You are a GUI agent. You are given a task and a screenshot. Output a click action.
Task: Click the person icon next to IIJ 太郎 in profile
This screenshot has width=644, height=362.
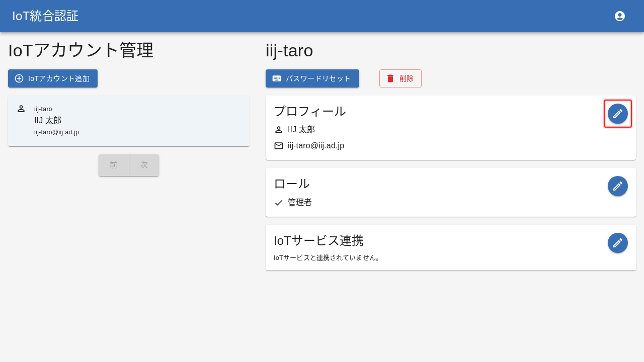279,130
